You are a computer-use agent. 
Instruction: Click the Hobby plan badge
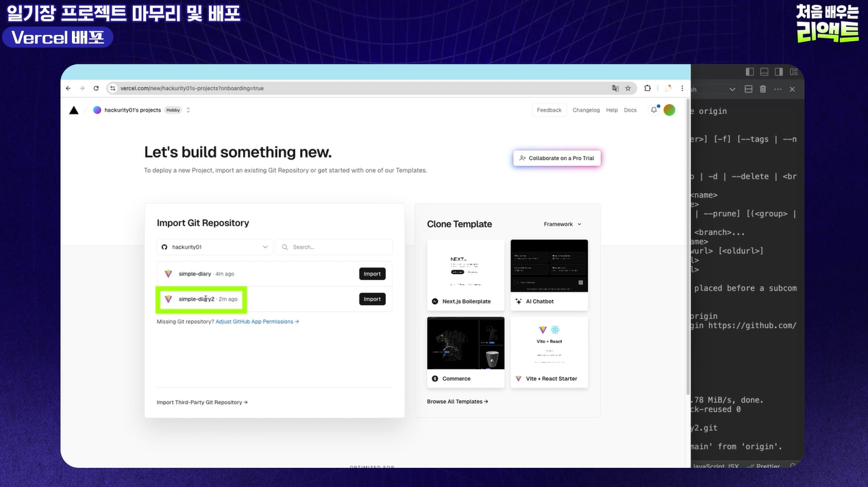[173, 110]
